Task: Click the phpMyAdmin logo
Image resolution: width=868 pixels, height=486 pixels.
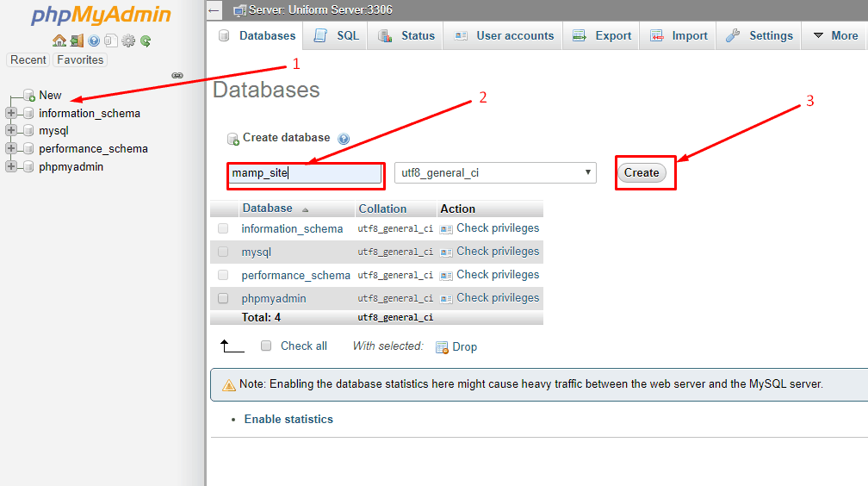Action: coord(101,15)
